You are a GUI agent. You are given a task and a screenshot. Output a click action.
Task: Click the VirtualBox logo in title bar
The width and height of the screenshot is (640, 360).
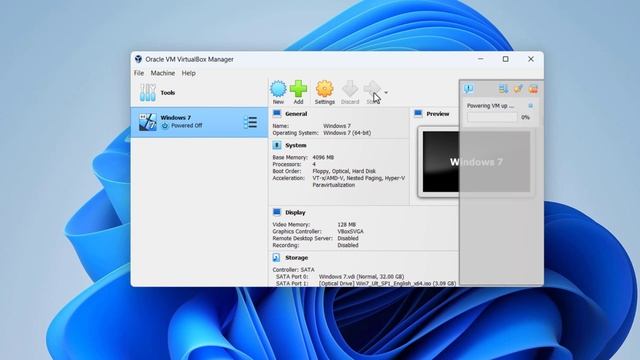point(138,59)
